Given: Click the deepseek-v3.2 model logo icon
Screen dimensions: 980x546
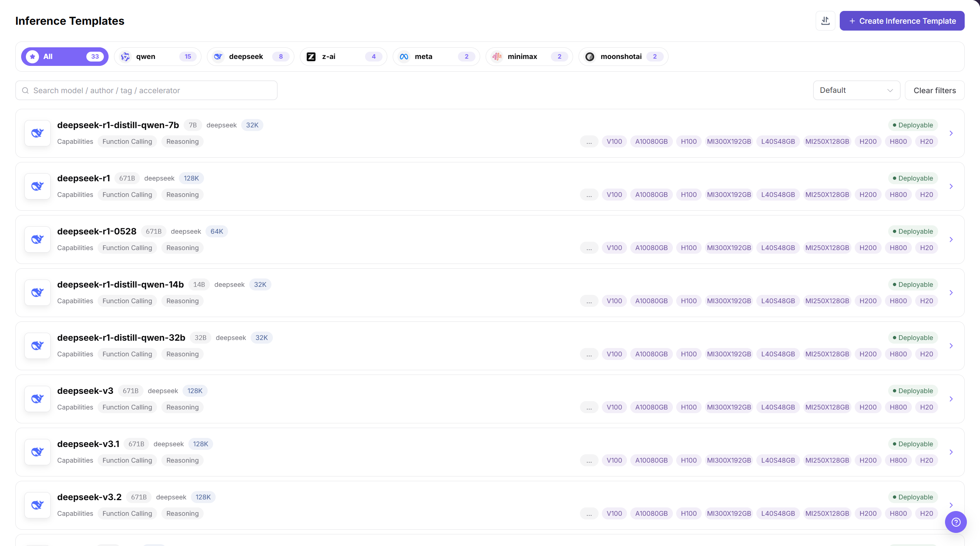Looking at the screenshot, I should (37, 505).
